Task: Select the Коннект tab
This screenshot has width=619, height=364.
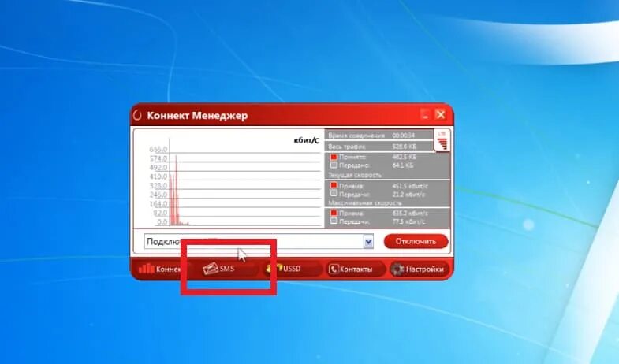Action: (x=162, y=269)
